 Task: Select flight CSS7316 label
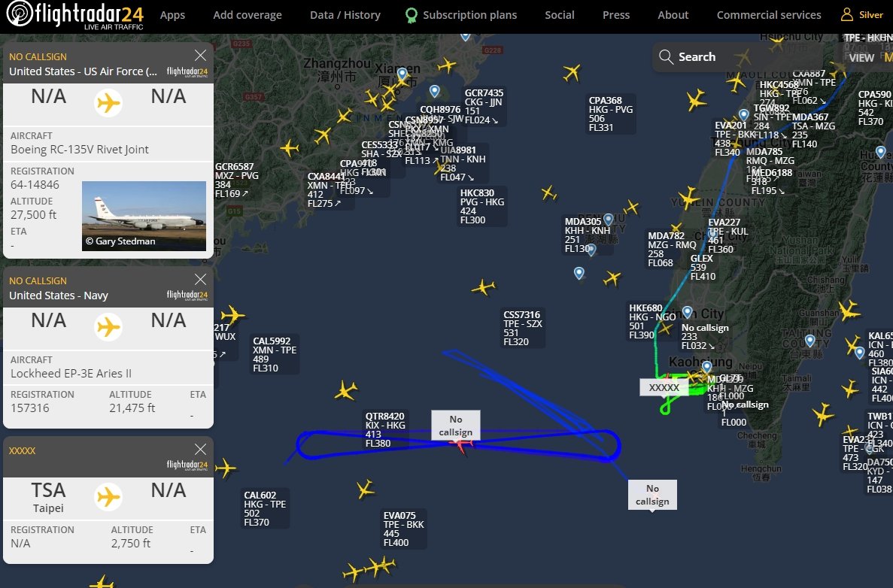click(522, 329)
